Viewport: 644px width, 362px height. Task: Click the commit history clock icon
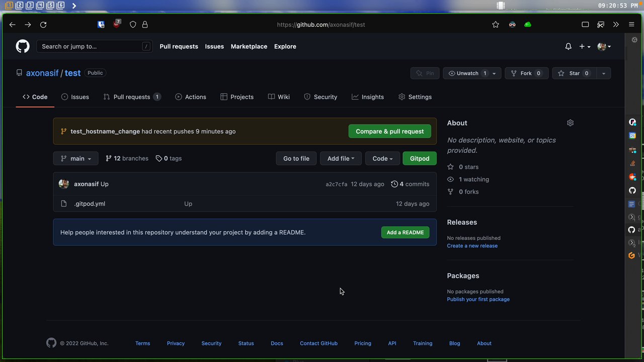[x=394, y=184]
